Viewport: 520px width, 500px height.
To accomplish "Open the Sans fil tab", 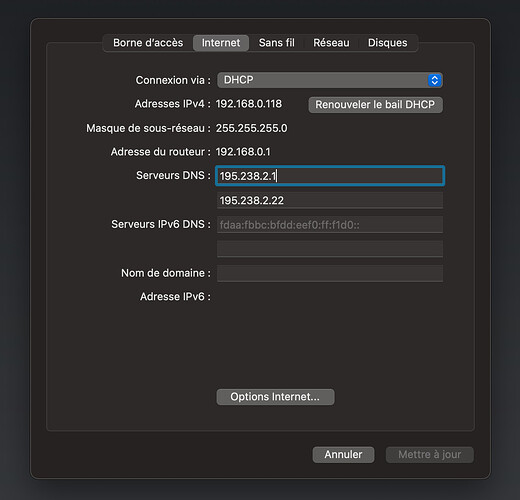I will pos(277,43).
